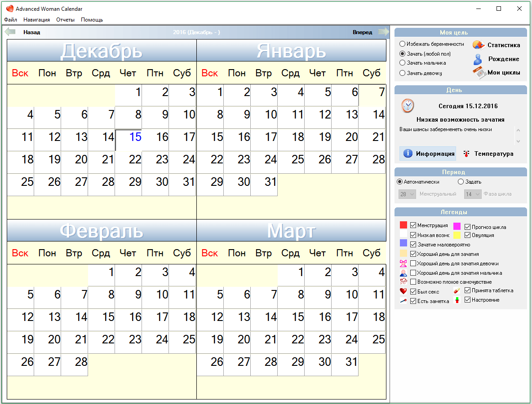Select Зачать девочку goal
This screenshot has width=532, height=404.
tap(403, 73)
